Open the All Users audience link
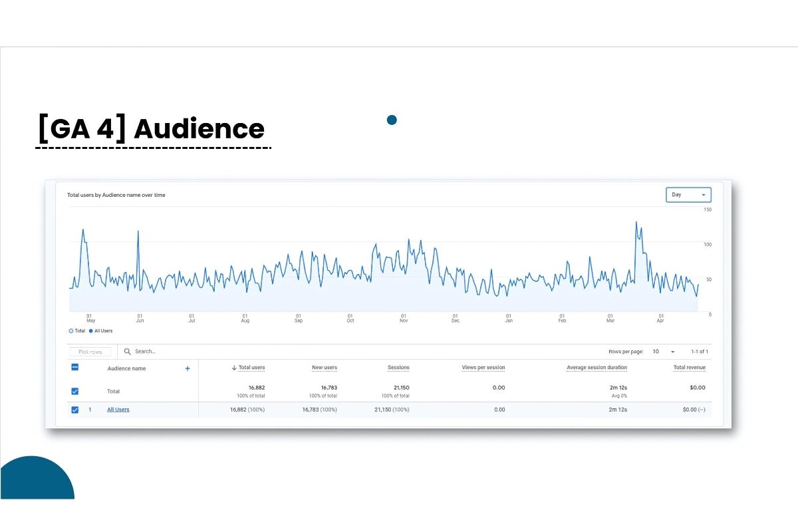 pos(118,410)
